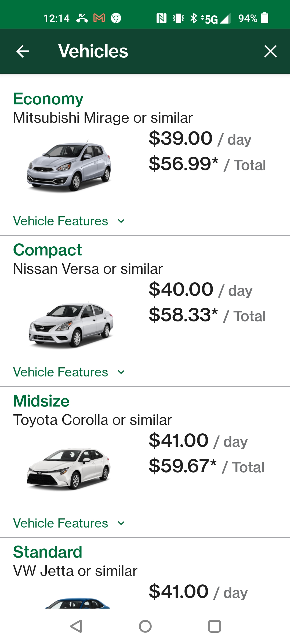Image resolution: width=290 pixels, height=644 pixels.
Task: Tap the back arrow in header
Action: [x=23, y=51]
